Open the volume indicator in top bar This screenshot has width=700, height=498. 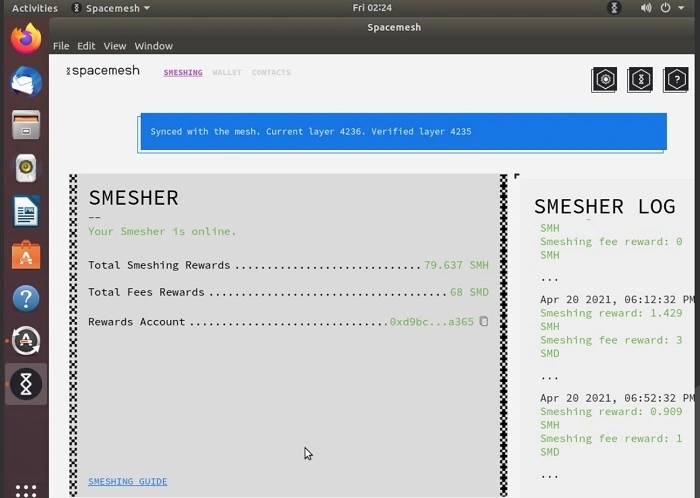coord(646,8)
